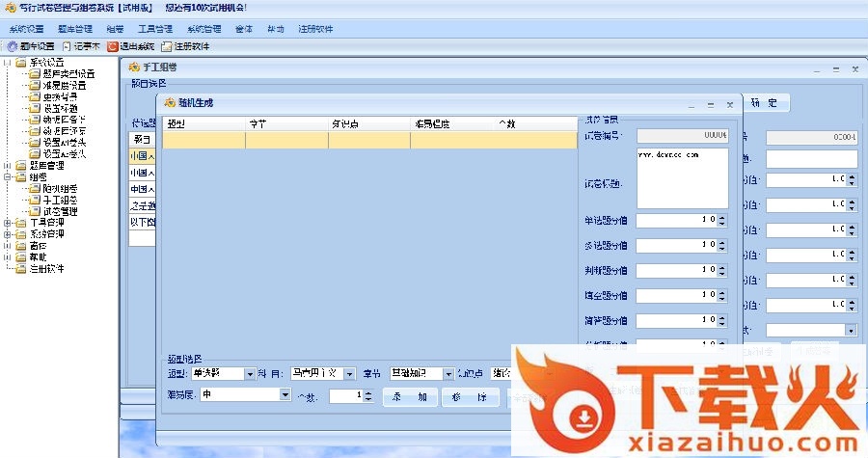This screenshot has width=868, height=458.
Task: Select 随机组卷 in the sidebar tree
Action: 60,188
